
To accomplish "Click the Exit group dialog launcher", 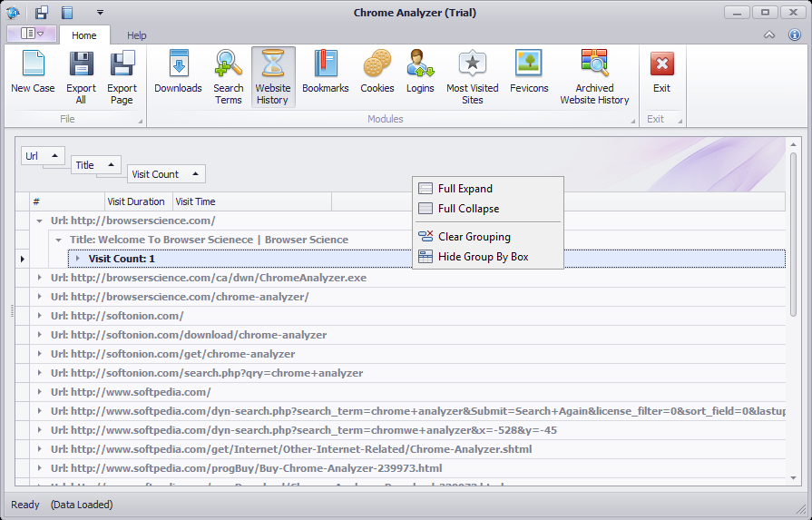I will 680,122.
